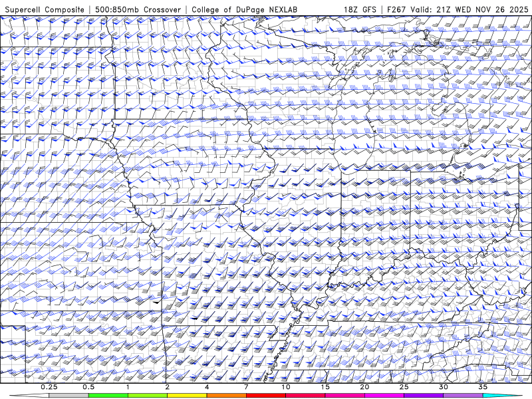Screen dimensions: 532x399
Task: Click the "0.25" scale label
Action: (49, 387)
